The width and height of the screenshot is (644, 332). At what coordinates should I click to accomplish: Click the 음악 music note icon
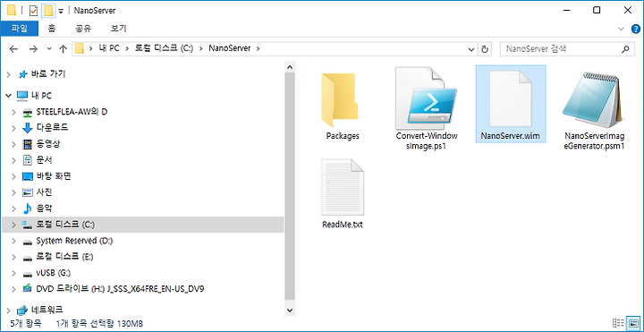(x=27, y=209)
